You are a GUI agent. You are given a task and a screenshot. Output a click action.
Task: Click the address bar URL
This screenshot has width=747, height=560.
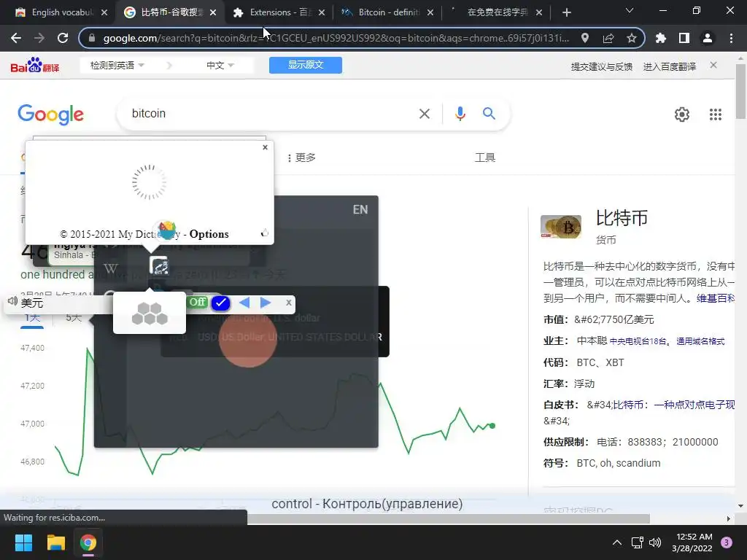336,38
